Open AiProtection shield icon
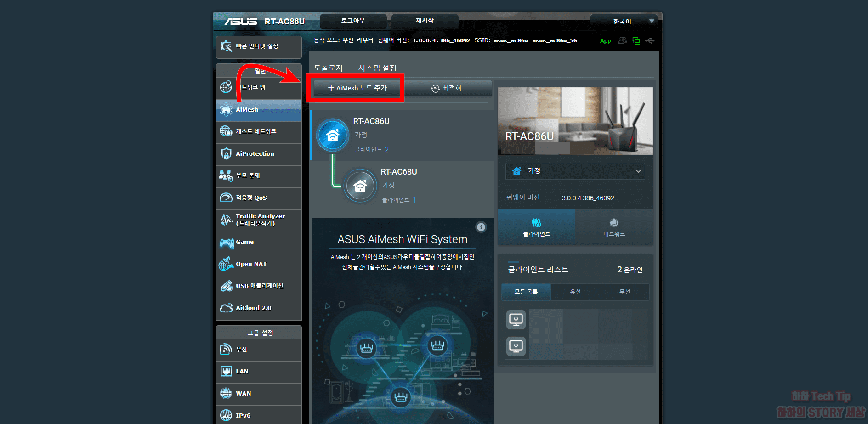The height and width of the screenshot is (424, 868). (226, 153)
